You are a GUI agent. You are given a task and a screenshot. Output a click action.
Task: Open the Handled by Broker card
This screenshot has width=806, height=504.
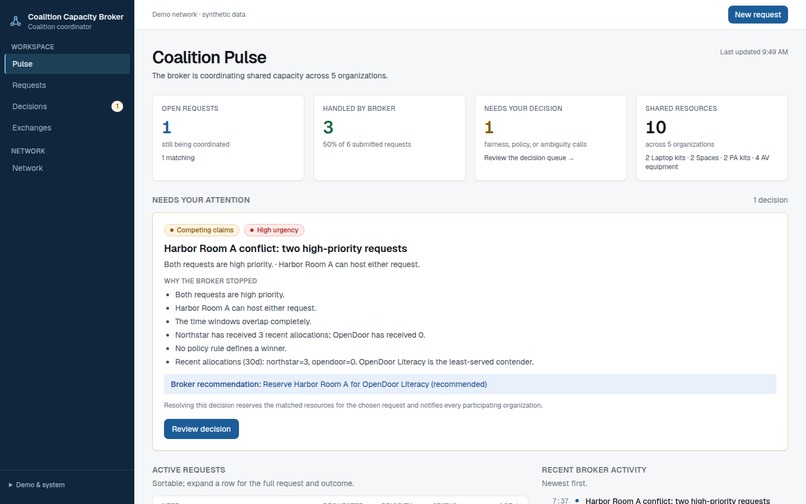[389, 137]
